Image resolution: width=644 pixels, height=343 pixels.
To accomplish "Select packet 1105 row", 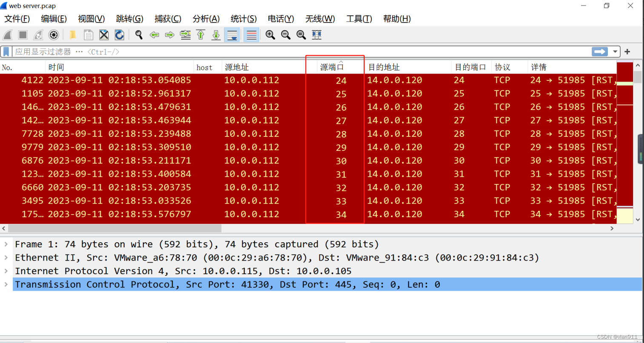I will (x=308, y=94).
